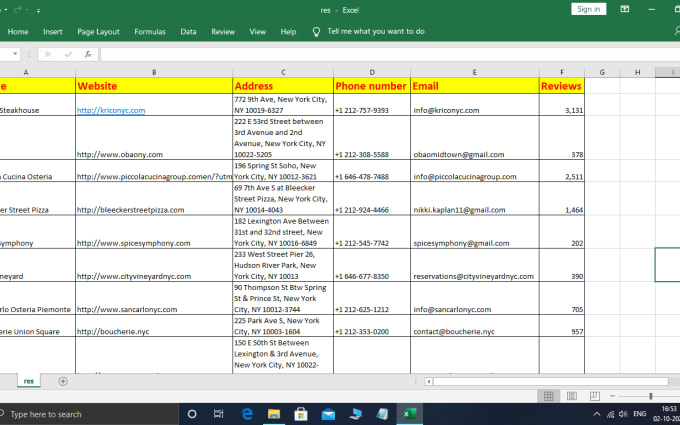This screenshot has width=680, height=425.
Task: Open Microsoft Store from taskbar
Action: 301,414
